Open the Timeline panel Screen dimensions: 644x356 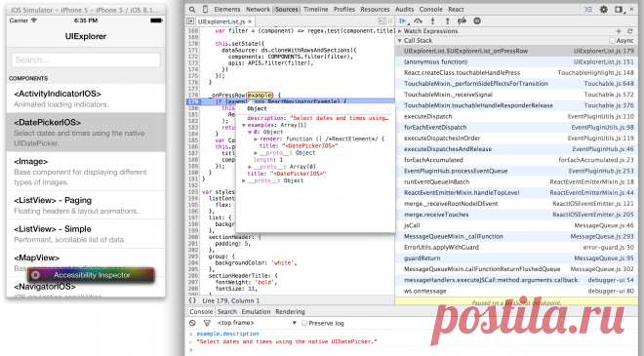(316, 9)
